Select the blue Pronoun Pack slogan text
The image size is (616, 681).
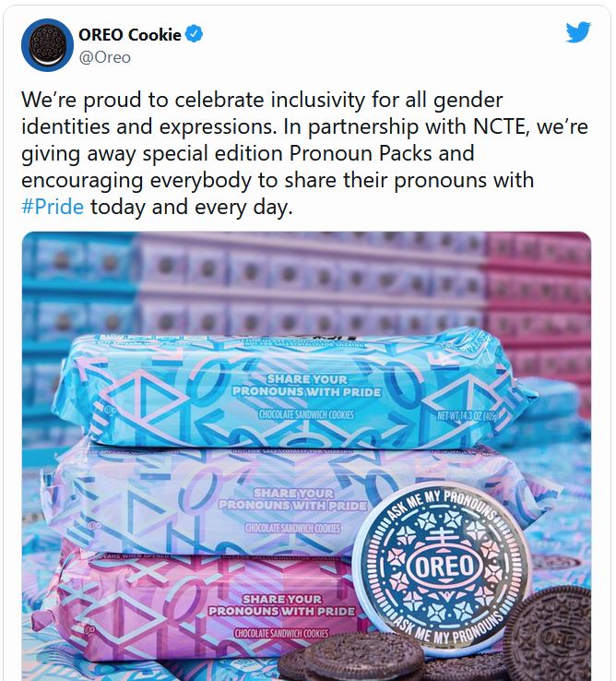click(306, 385)
